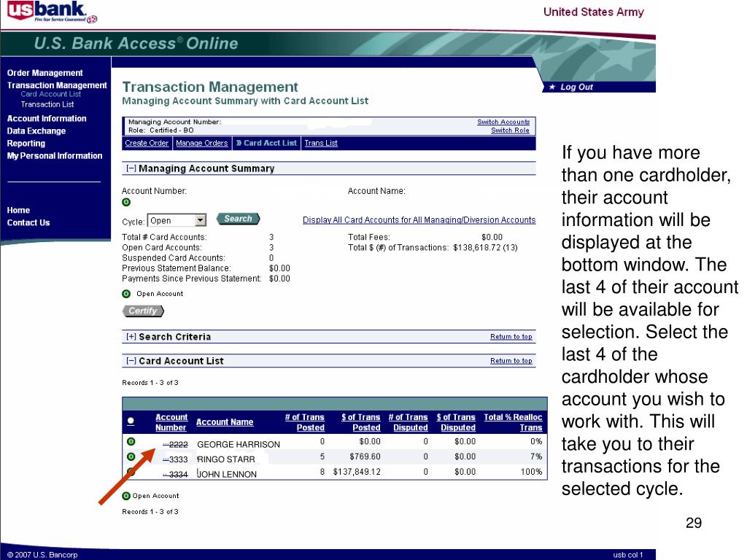Go to Home in sidebar
The image size is (747, 560).
coord(18,210)
